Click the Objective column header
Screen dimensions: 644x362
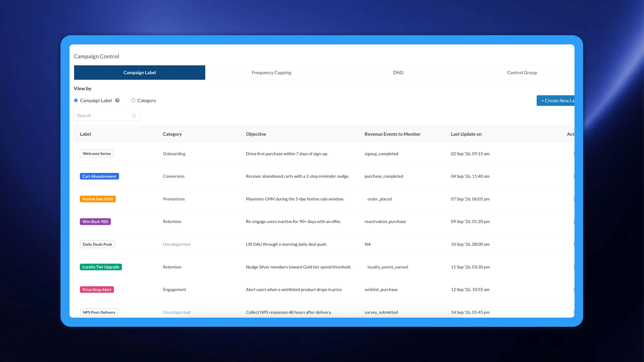pyautogui.click(x=256, y=134)
